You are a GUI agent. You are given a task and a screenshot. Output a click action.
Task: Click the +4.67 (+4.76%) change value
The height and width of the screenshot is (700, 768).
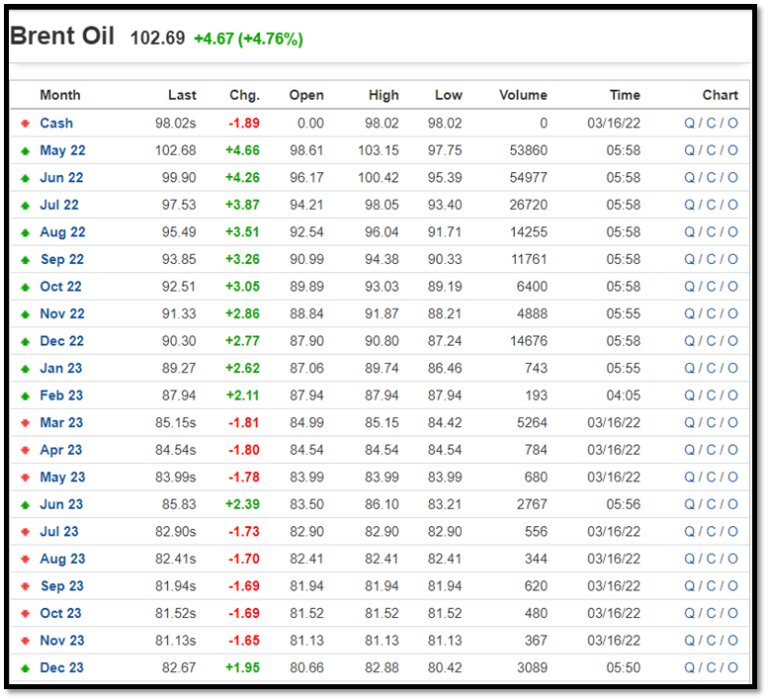tap(249, 39)
